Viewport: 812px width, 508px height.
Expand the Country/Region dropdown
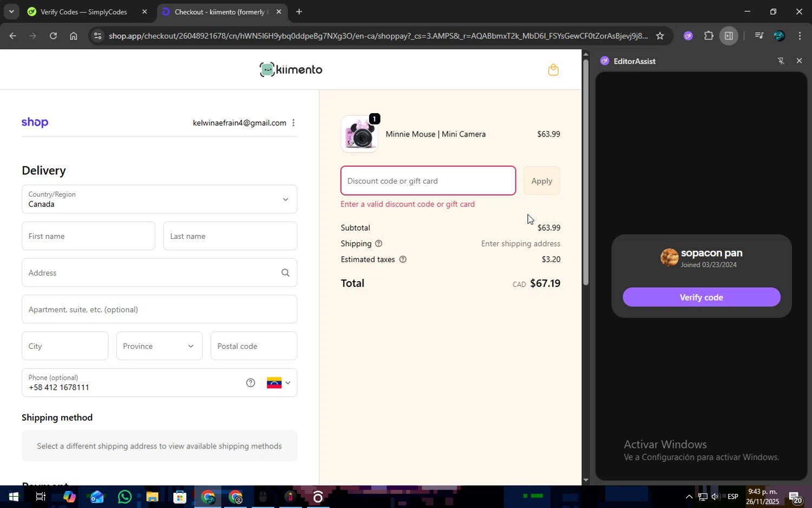coord(159,199)
